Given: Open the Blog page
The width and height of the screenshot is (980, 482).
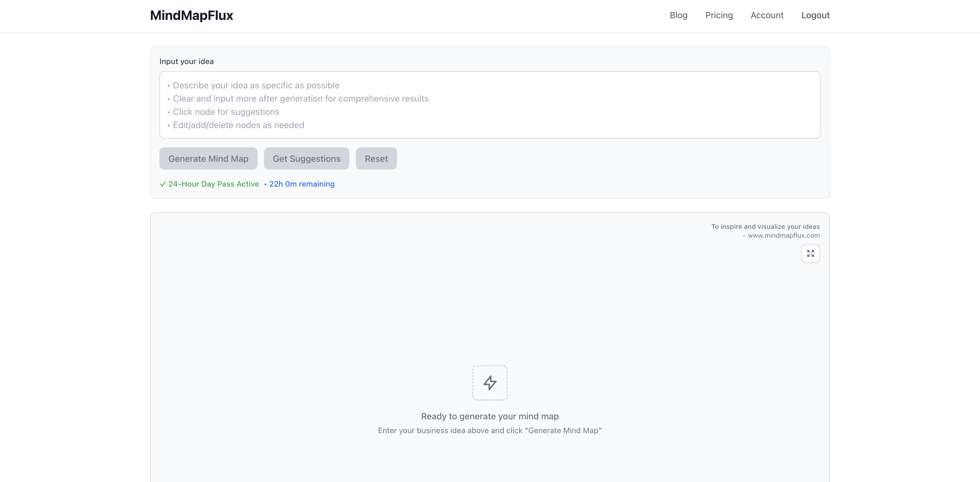Looking at the screenshot, I should [679, 15].
